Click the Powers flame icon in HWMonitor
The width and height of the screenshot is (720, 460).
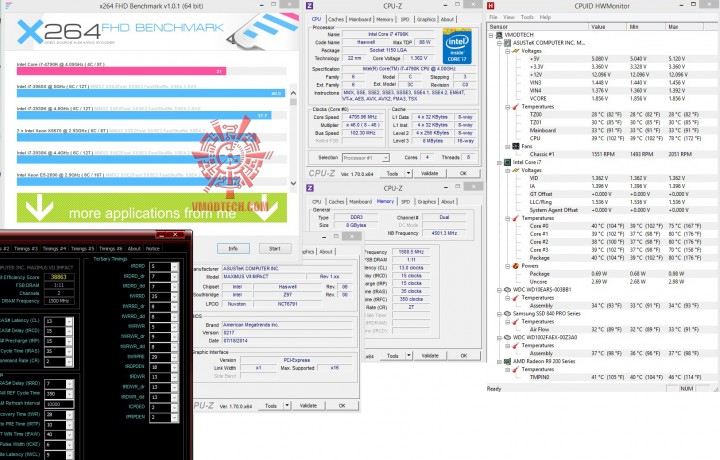pos(516,266)
